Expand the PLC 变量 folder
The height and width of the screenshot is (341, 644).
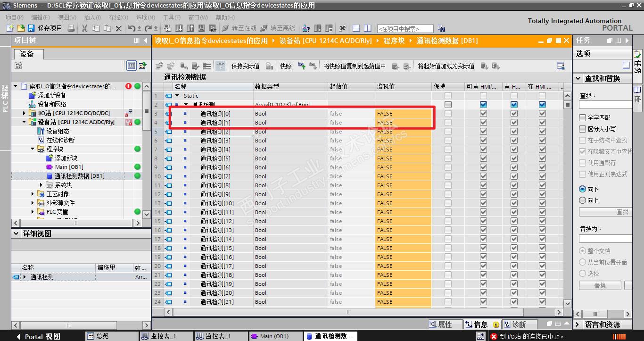click(x=33, y=212)
